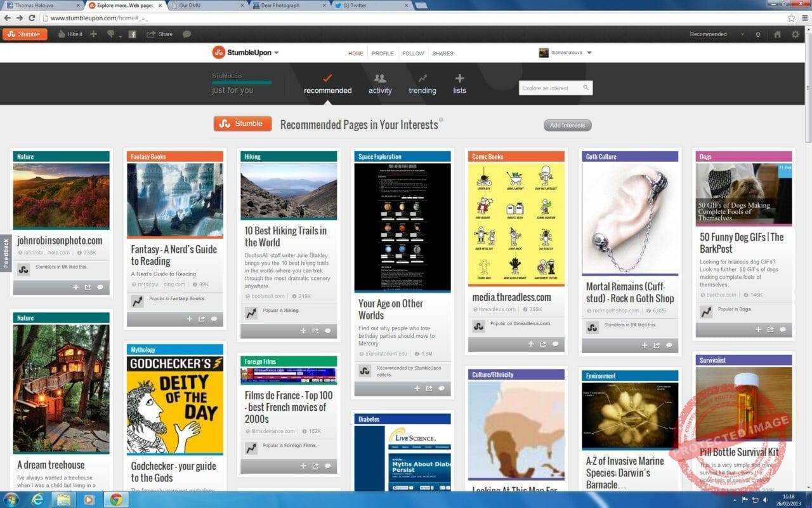Click the thumbs-up I like it icon
This screenshot has width=812, height=508.
62,34
